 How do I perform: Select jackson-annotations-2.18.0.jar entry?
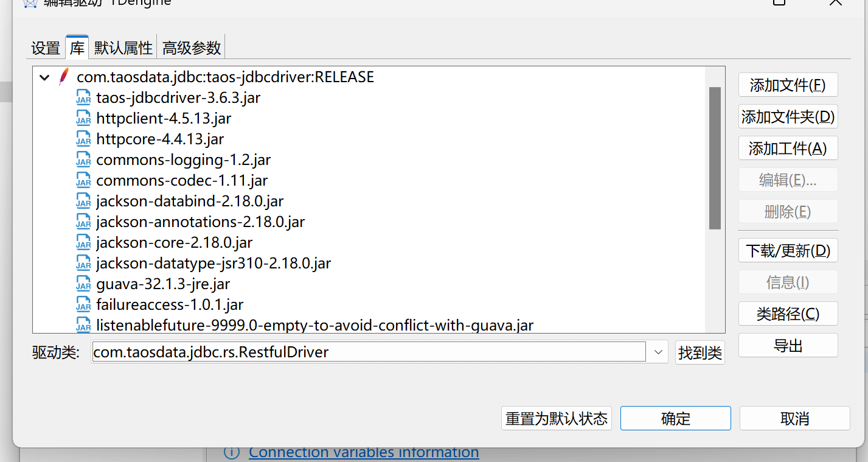[x=201, y=222]
